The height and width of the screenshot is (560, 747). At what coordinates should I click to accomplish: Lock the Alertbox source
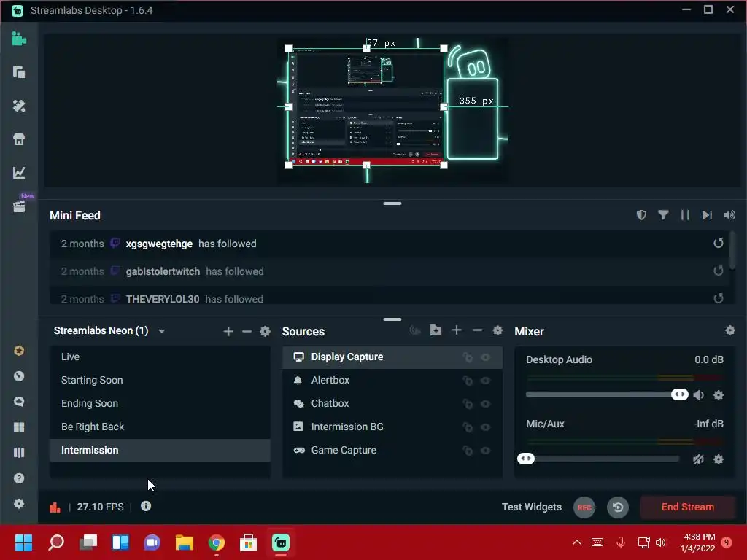pyautogui.click(x=468, y=381)
